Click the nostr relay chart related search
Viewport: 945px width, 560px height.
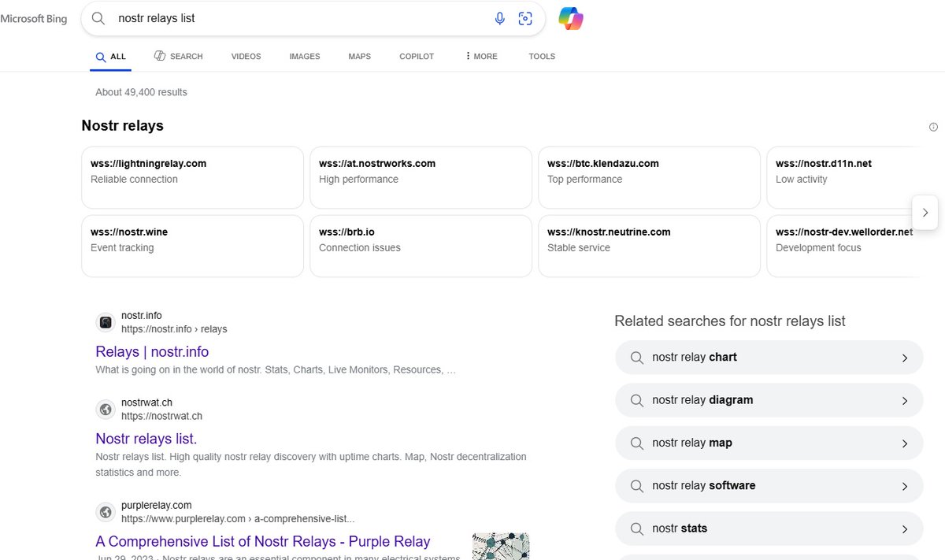coord(769,358)
